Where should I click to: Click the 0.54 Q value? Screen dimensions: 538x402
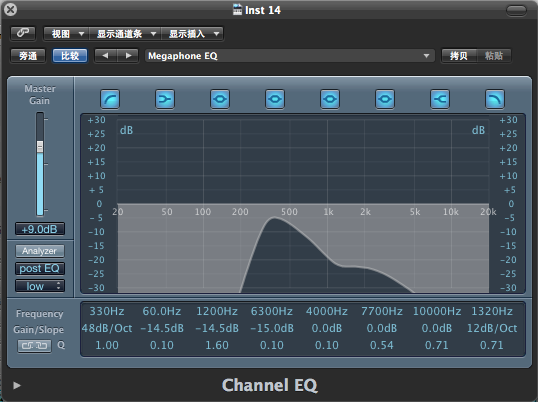(382, 345)
